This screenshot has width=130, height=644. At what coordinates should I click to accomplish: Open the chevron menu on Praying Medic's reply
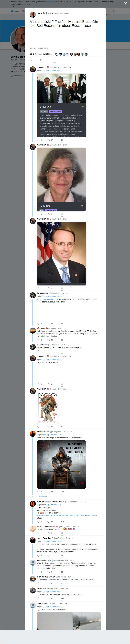point(71,432)
